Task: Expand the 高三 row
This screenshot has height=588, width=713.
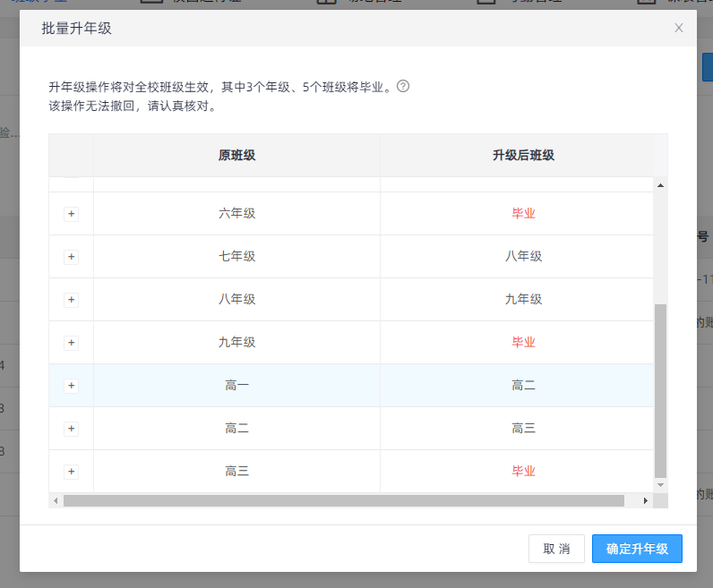Action: pos(72,472)
